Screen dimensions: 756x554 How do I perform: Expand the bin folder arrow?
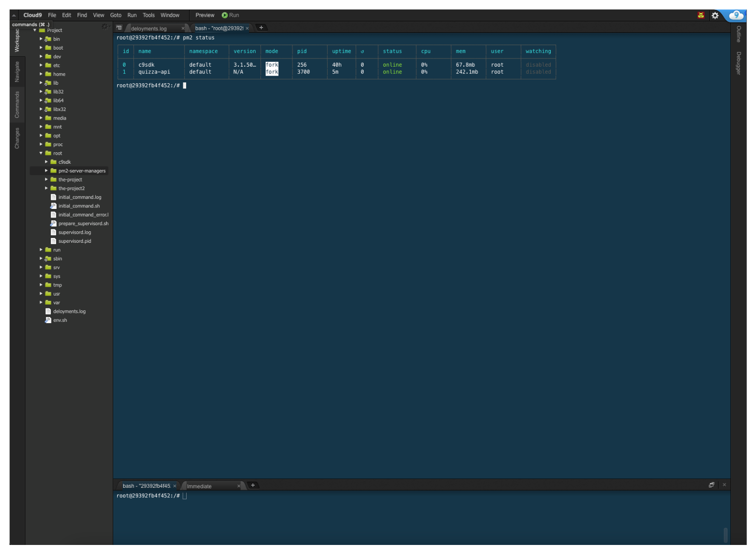click(41, 39)
